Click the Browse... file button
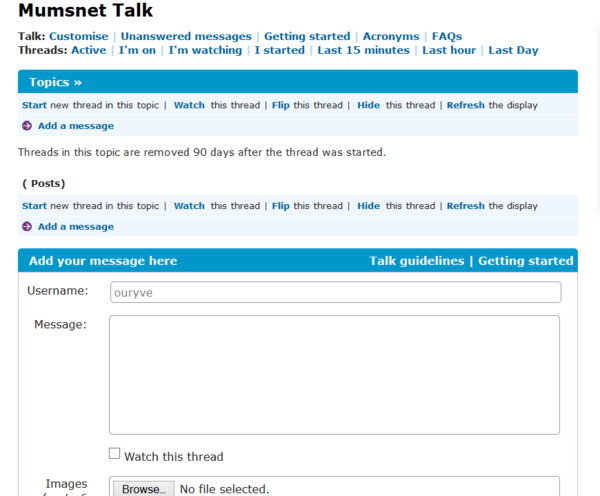This screenshot has height=496, width=600. (144, 489)
